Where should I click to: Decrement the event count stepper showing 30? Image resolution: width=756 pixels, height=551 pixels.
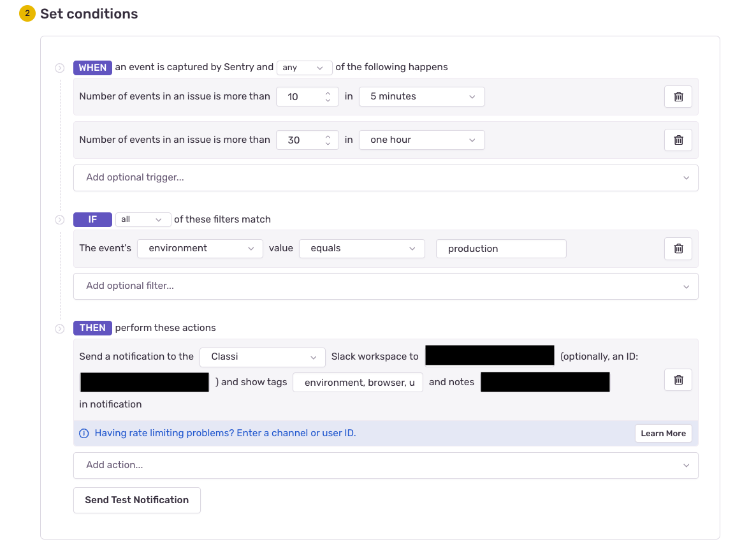(x=328, y=143)
